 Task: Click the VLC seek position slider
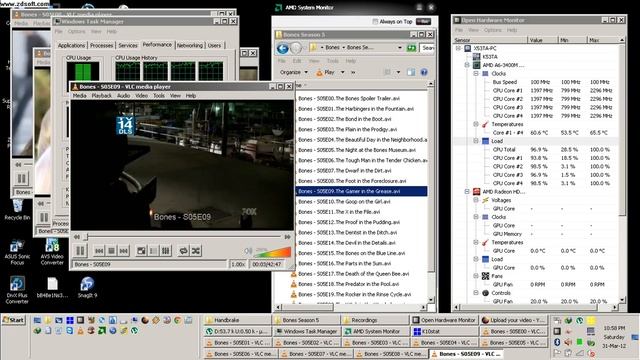[182, 237]
